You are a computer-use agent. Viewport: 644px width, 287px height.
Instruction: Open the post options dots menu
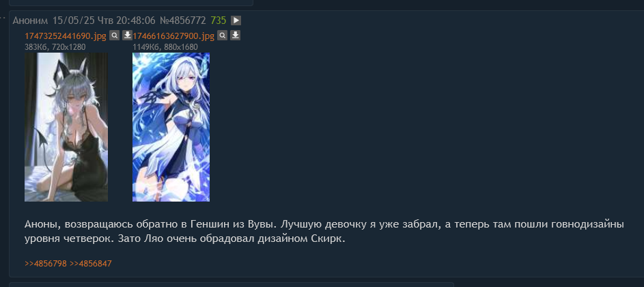coord(3,18)
